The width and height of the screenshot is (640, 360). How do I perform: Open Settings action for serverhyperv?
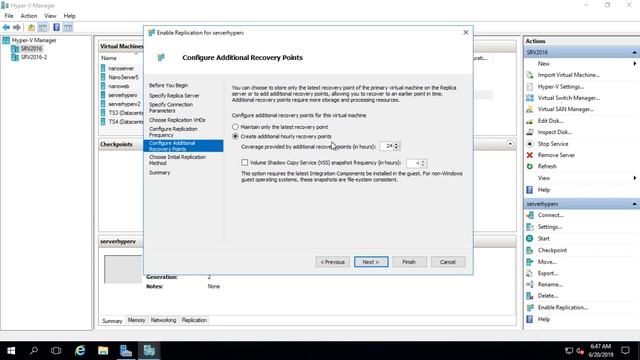click(x=549, y=227)
